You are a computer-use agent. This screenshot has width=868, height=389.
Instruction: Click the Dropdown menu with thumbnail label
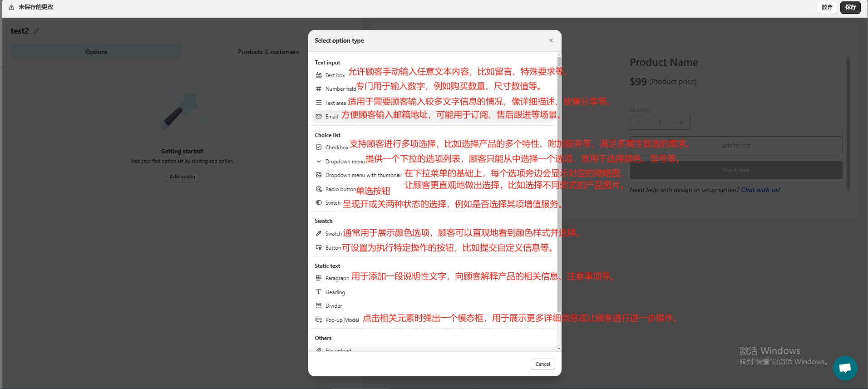pos(363,175)
